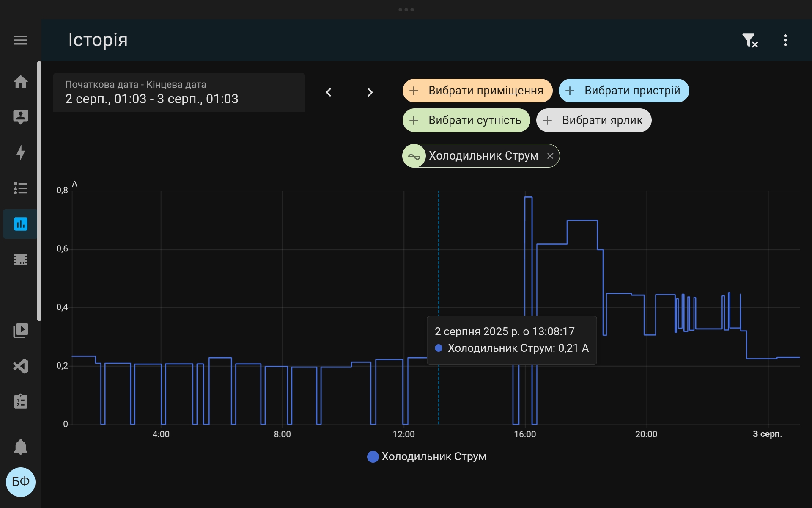Image resolution: width=812 pixels, height=508 pixels.
Task: Open the start-end date range picker
Action: tap(178, 92)
